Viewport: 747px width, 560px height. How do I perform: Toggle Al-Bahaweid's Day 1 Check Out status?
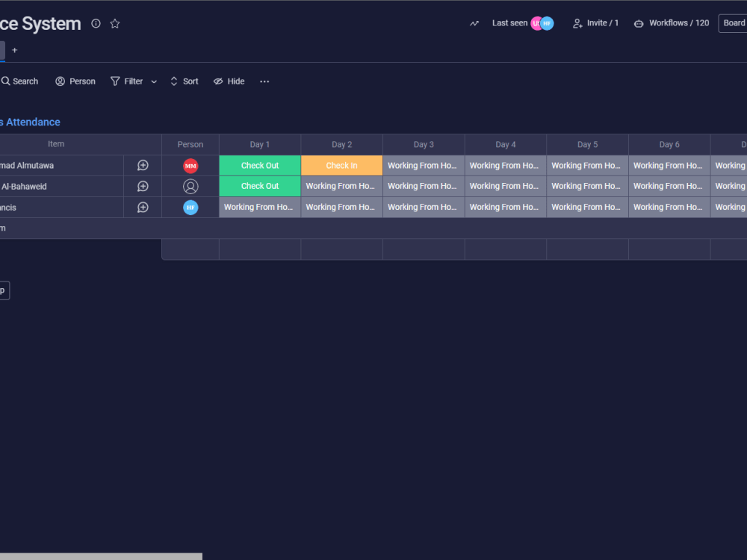coord(259,186)
